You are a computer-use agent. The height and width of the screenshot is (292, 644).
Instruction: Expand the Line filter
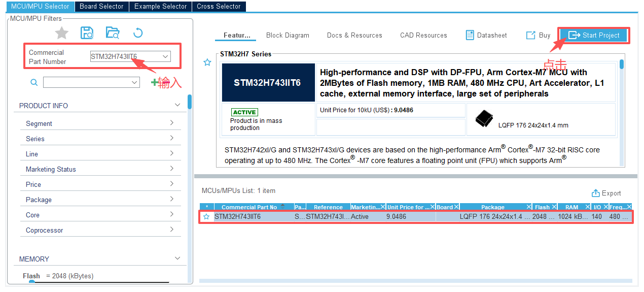(172, 153)
